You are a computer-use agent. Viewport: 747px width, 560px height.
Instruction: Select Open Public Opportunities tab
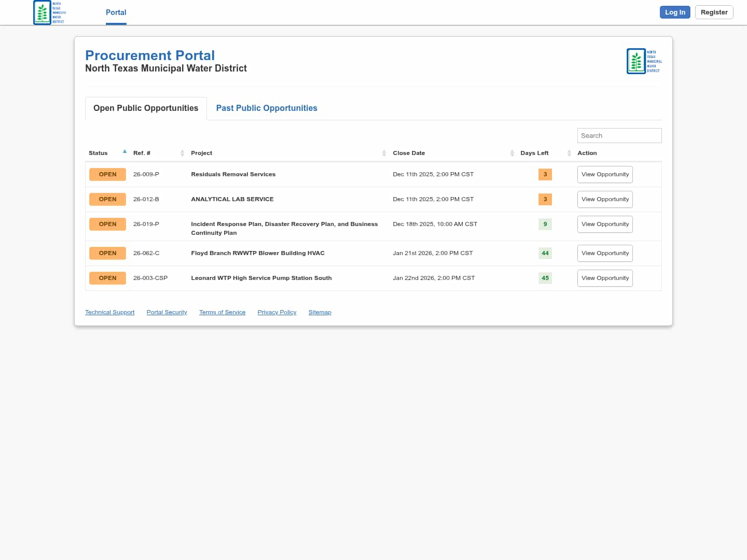146,108
